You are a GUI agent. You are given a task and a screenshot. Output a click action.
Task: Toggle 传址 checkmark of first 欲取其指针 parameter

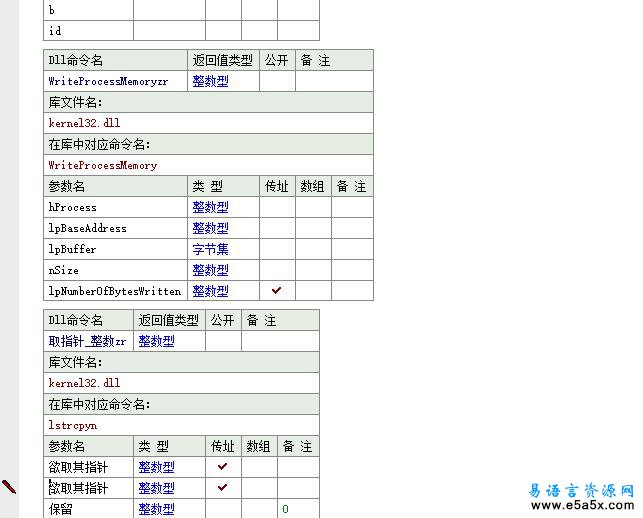(222, 466)
